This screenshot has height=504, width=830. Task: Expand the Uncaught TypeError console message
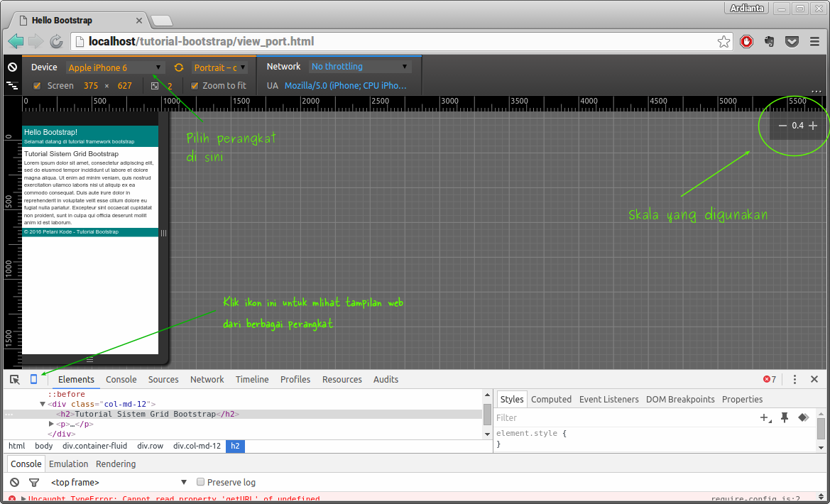coord(23,499)
